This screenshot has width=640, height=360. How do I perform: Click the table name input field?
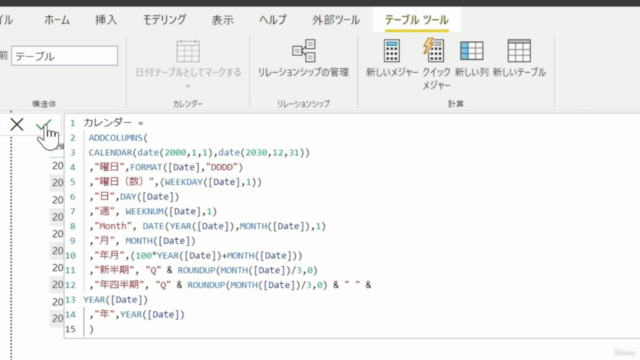pyautogui.click(x=64, y=56)
